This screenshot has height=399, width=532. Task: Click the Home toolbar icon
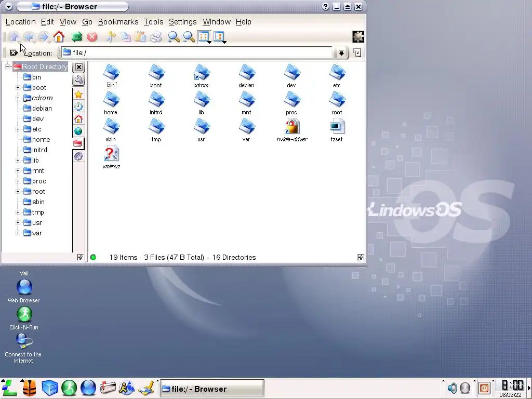coord(59,37)
